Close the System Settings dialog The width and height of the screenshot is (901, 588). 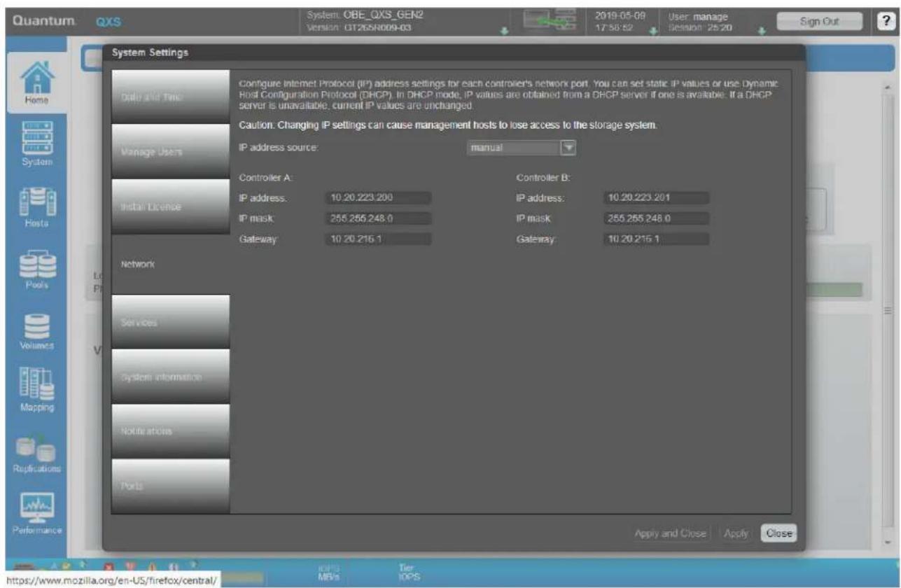(x=778, y=533)
